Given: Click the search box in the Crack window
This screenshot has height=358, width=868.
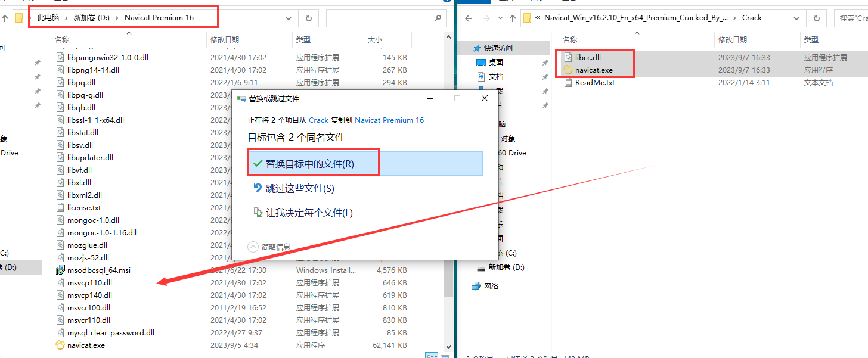Looking at the screenshot, I should click(851, 18).
